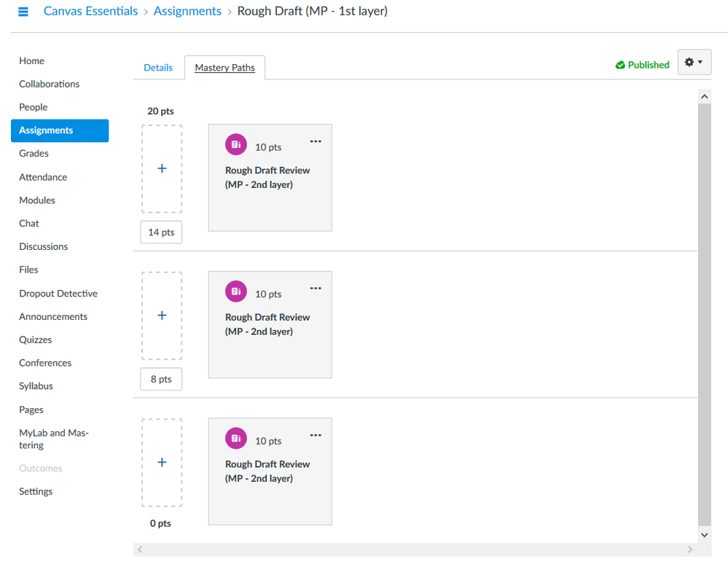This screenshot has height=569, width=728.
Task: Edit the 14 pts score boundary field
Action: tap(161, 232)
